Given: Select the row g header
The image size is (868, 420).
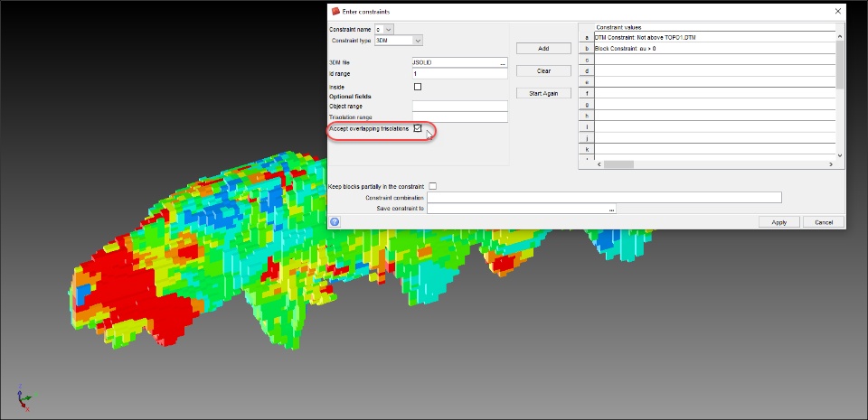Looking at the screenshot, I should [587, 105].
